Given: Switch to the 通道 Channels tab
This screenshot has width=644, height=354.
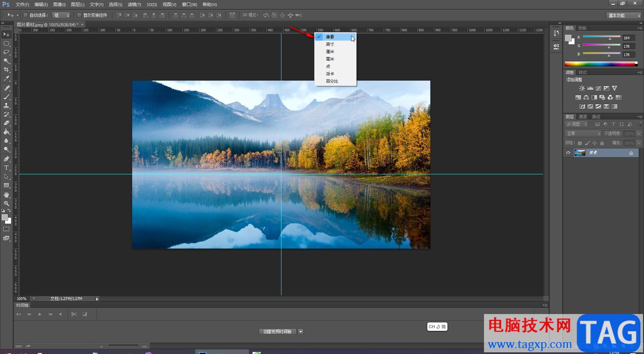Looking at the screenshot, I should click(x=583, y=117).
